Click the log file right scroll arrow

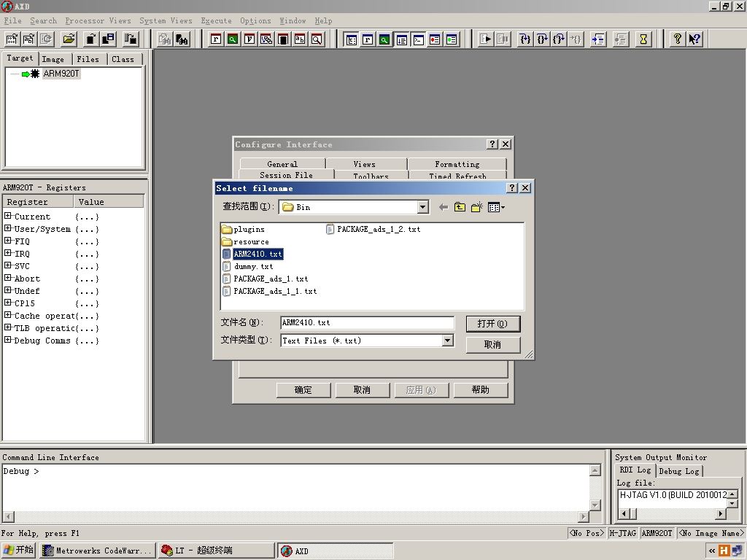coord(720,514)
